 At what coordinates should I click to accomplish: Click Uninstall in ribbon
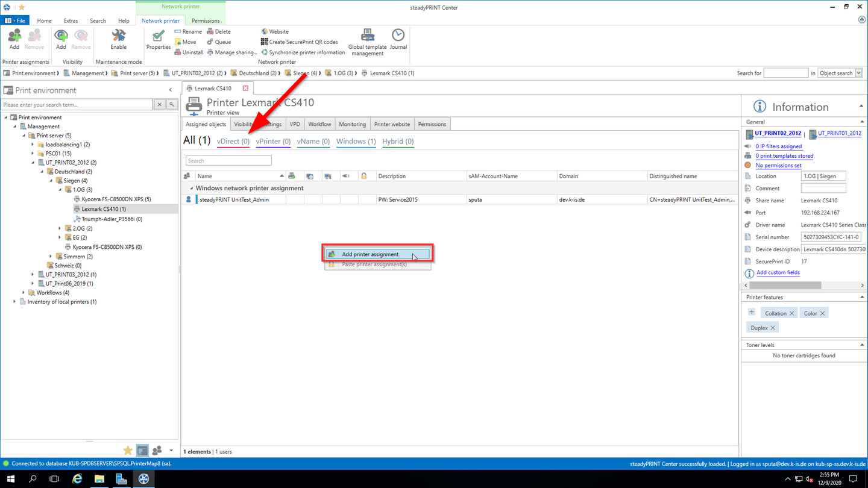tap(189, 52)
